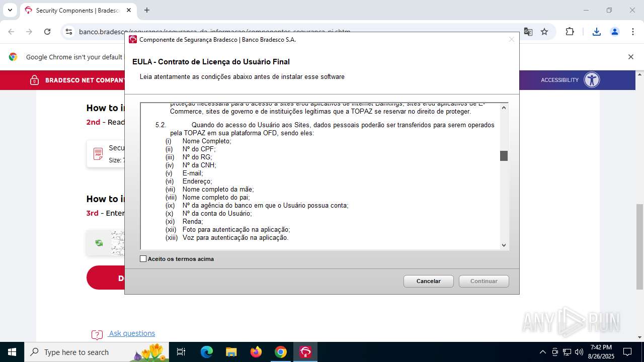Click the accessibility figure icon

[592, 80]
